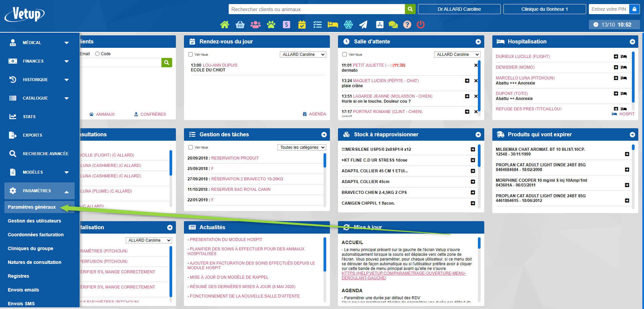
Task: Select the paper plane send icon
Action: [364, 25]
